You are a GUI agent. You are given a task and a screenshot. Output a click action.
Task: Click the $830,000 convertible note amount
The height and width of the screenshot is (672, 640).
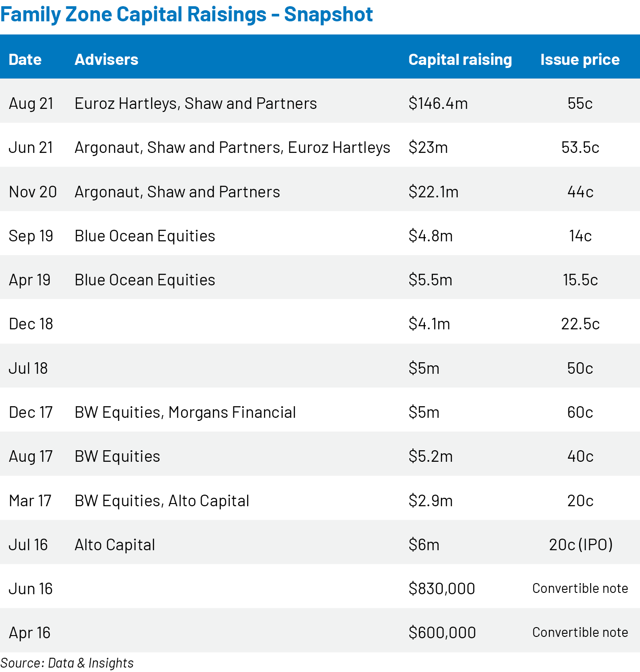coord(442,589)
